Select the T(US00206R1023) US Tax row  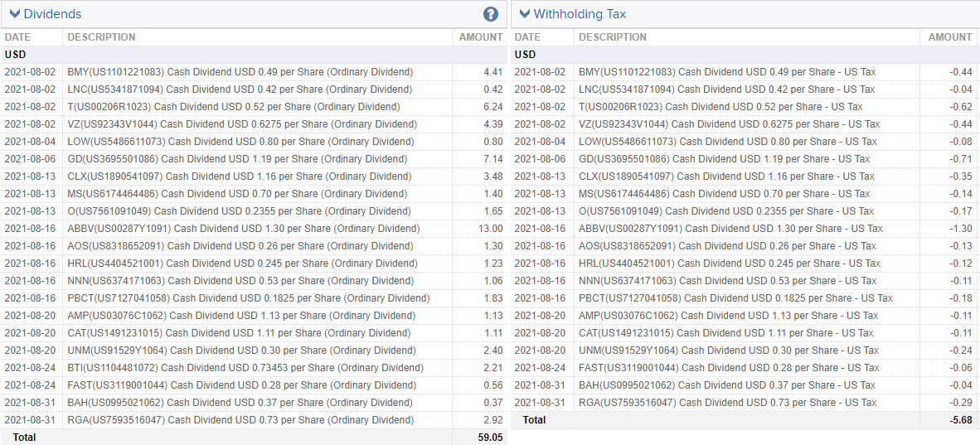click(745, 107)
